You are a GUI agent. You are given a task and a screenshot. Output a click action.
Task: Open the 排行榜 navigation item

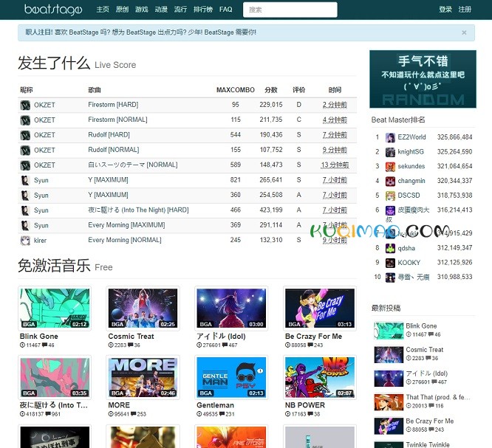203,10
